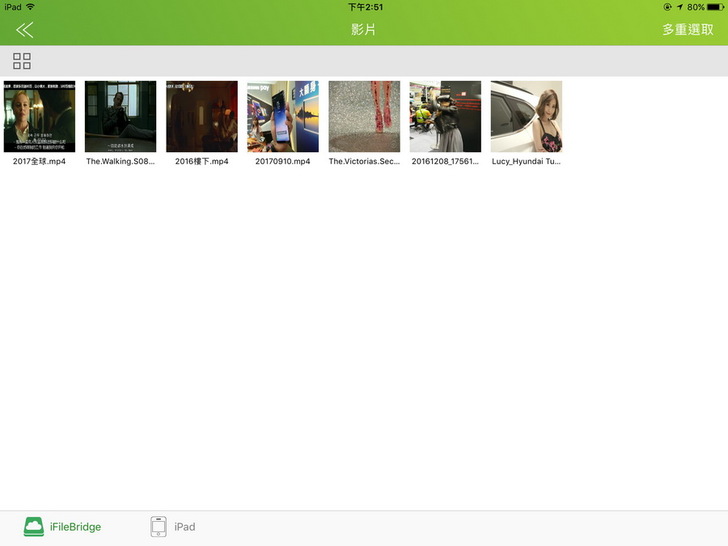
Task: Open the iFileBridge tab
Action: 62,527
